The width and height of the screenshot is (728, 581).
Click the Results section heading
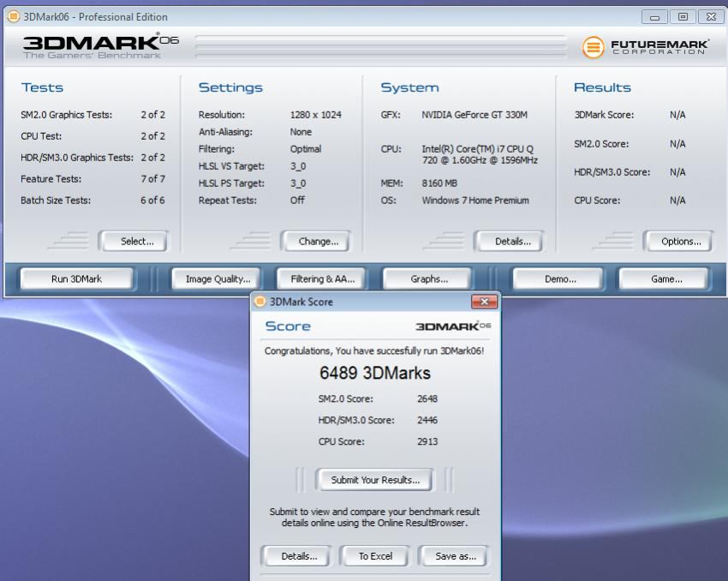[x=602, y=87]
